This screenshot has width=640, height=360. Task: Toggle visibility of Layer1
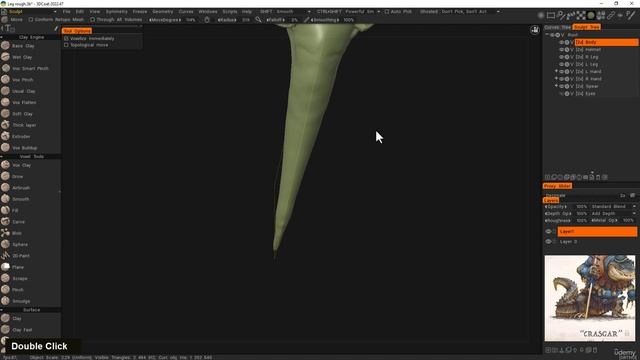(548, 231)
